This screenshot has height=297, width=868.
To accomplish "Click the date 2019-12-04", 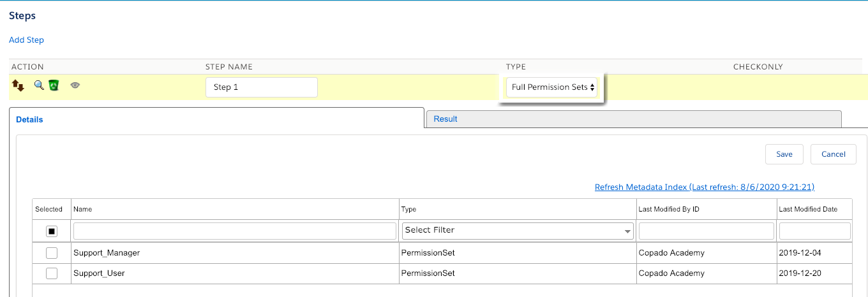I will pyautogui.click(x=800, y=253).
